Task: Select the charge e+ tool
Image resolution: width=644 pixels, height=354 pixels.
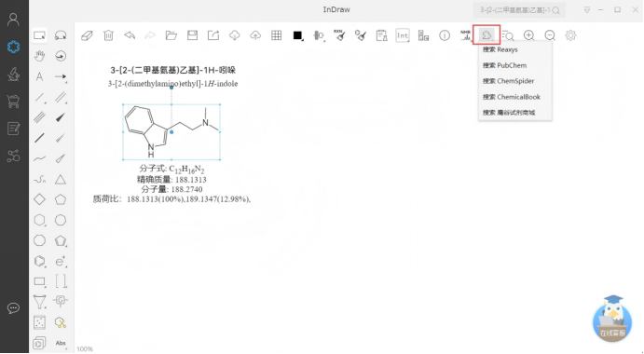Action: pos(61,261)
